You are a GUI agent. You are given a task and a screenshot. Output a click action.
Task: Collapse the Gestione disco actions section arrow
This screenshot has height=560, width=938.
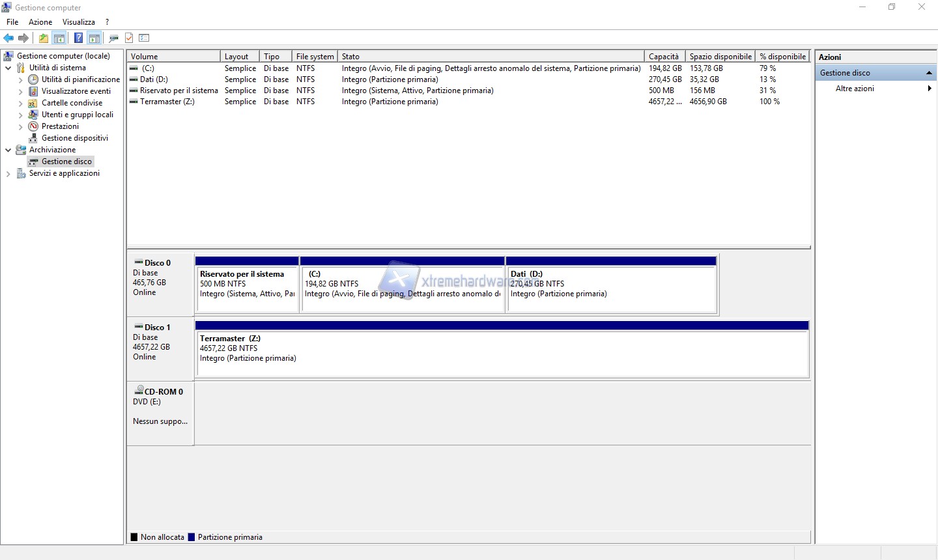tap(929, 73)
